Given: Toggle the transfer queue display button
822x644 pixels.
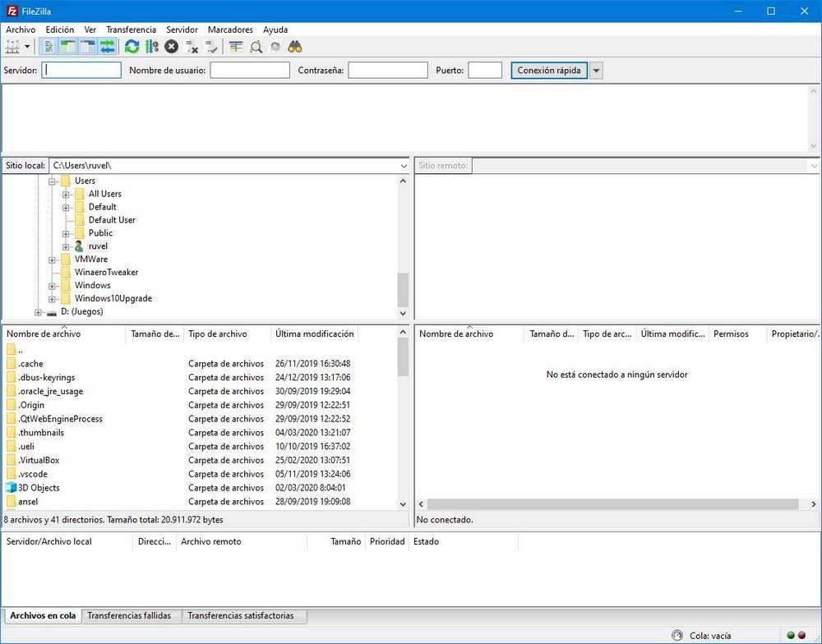Looking at the screenshot, I should tap(107, 47).
